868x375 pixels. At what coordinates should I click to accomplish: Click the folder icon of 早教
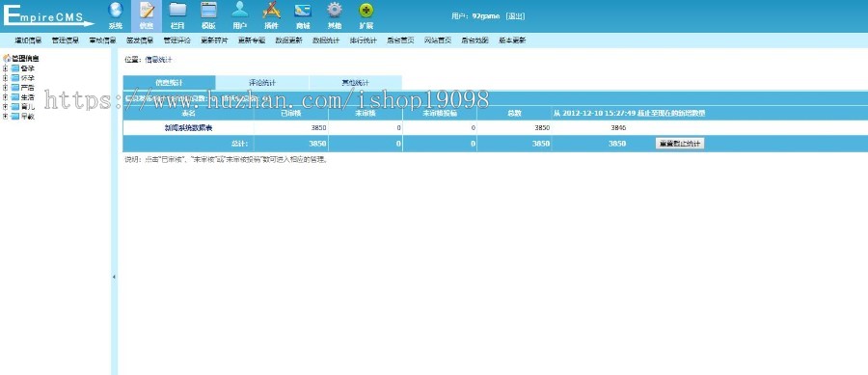pyautogui.click(x=14, y=117)
